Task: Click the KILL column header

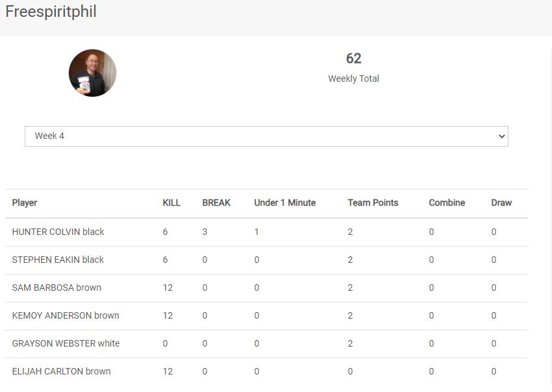Action: coord(171,202)
